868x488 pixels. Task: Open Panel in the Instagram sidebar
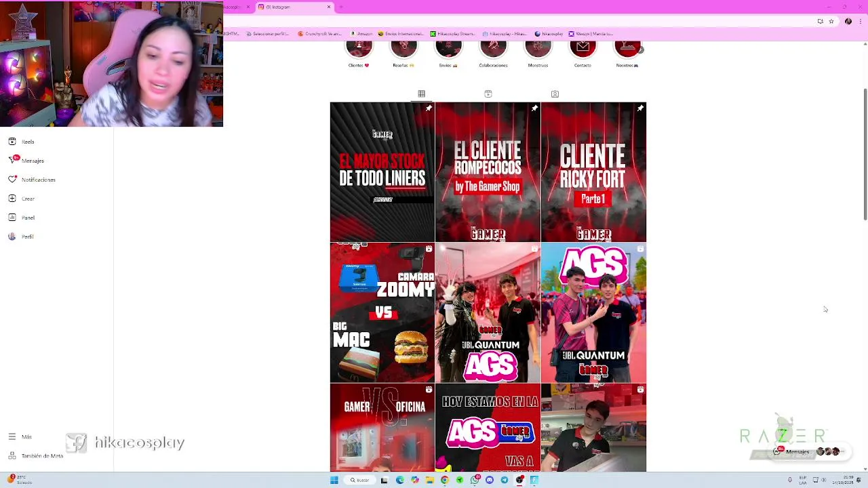[21, 218]
